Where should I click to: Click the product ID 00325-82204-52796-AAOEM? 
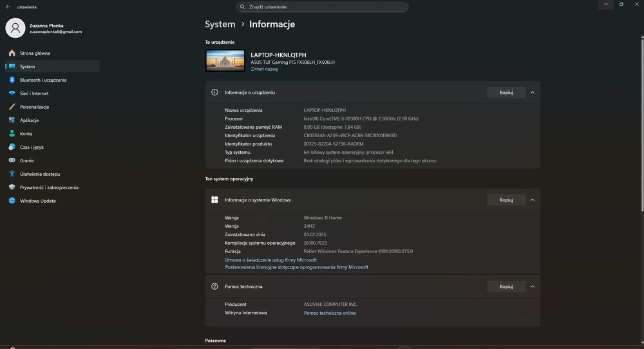pyautogui.click(x=334, y=144)
